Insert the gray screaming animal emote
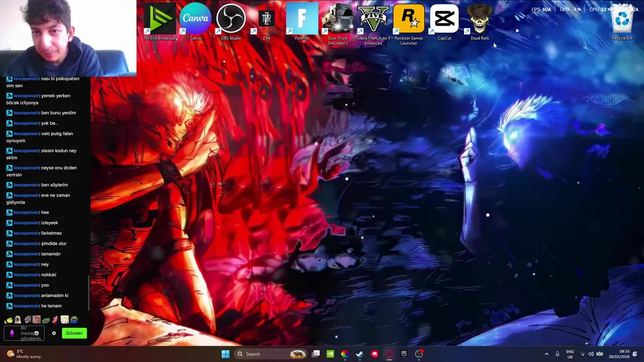The width and height of the screenshot is (644, 362). click(28, 320)
